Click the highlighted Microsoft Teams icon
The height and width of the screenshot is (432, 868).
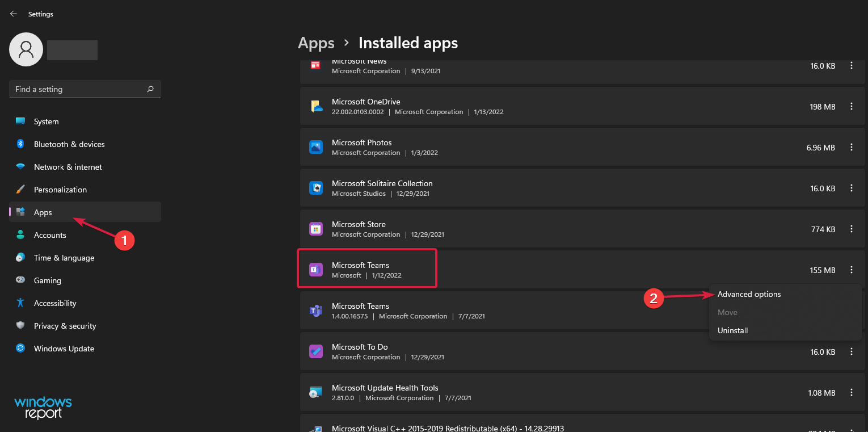[x=316, y=270]
